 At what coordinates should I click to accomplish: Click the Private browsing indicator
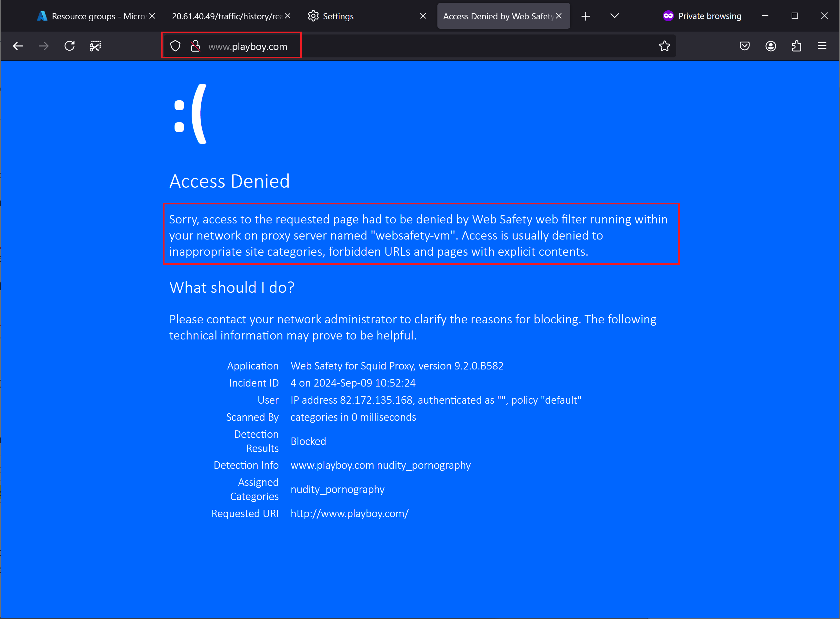pyautogui.click(x=702, y=16)
